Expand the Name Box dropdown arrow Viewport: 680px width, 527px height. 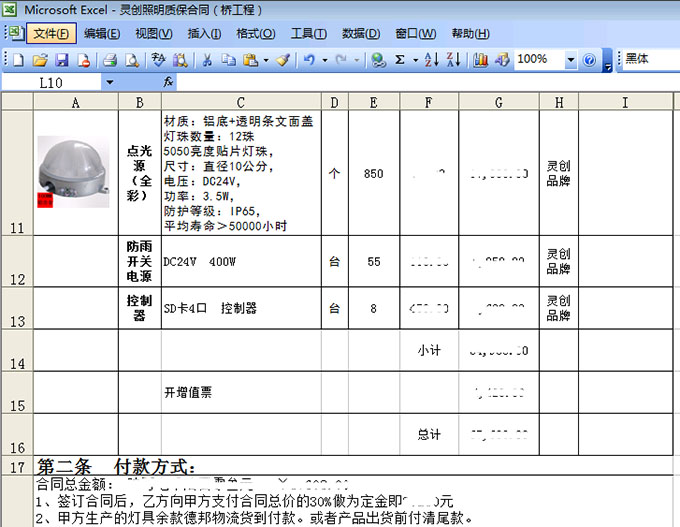109,82
